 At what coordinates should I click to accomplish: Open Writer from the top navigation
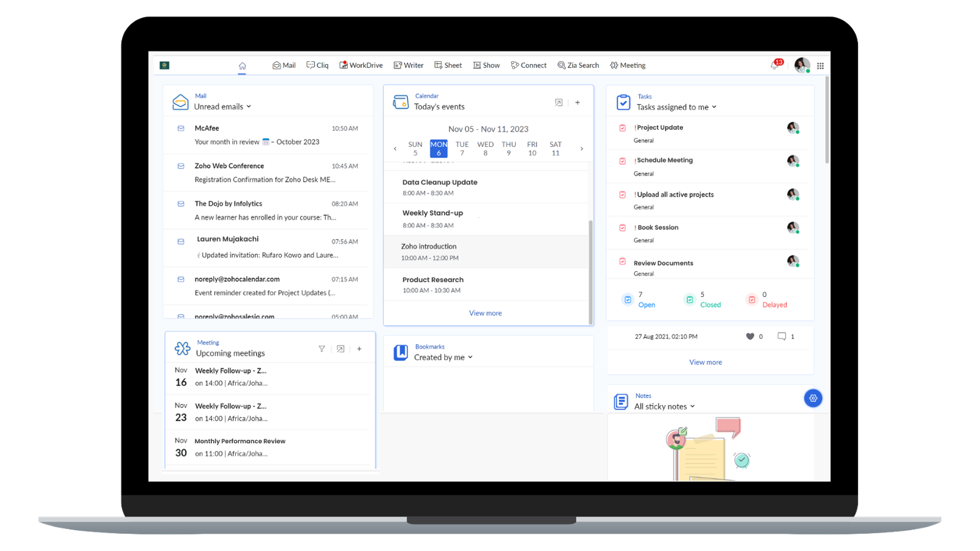pos(409,66)
